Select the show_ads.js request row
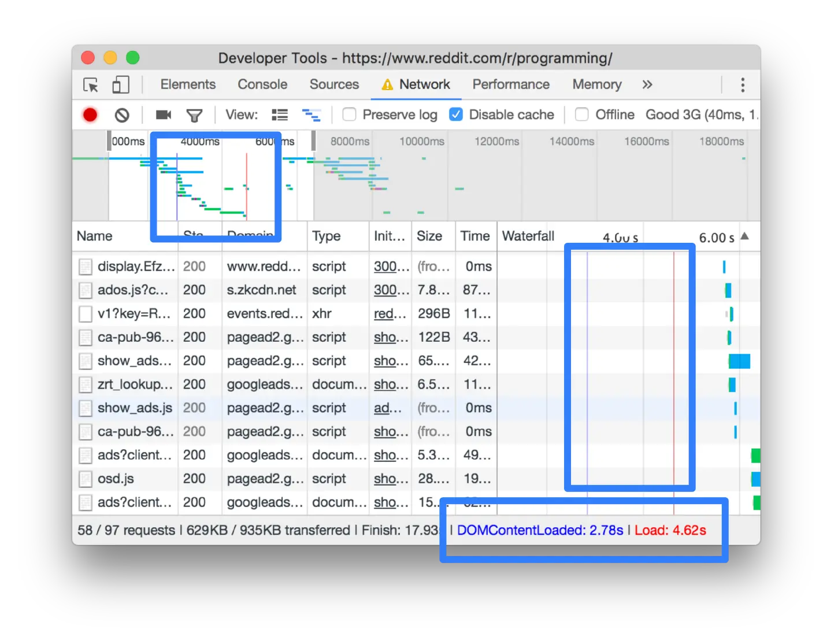838x644 pixels. [416, 408]
